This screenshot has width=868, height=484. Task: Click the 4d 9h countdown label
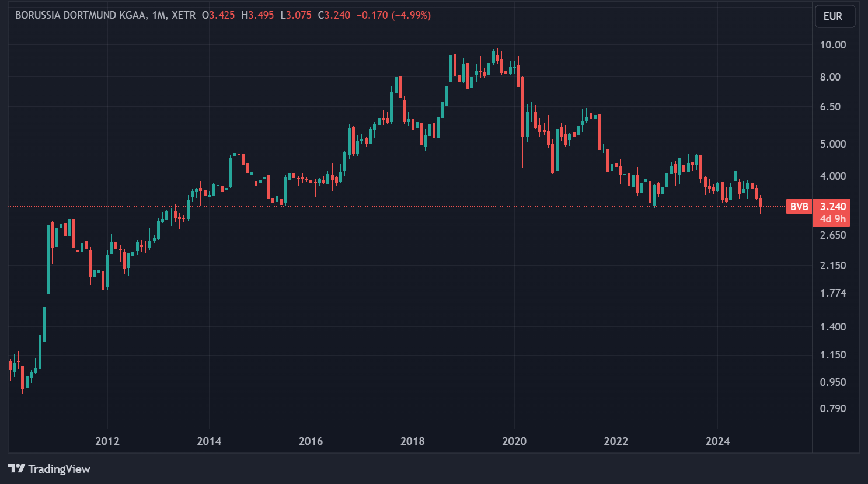click(x=833, y=219)
